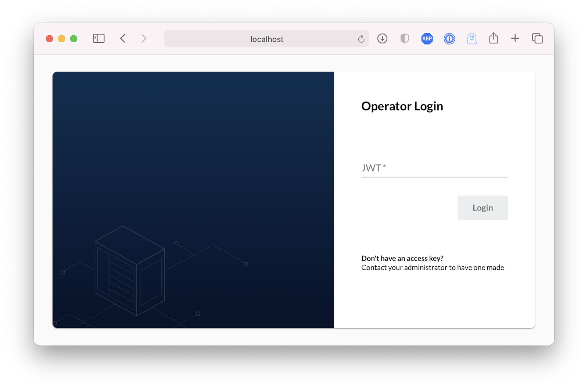Add a new browser tab

pos(515,39)
